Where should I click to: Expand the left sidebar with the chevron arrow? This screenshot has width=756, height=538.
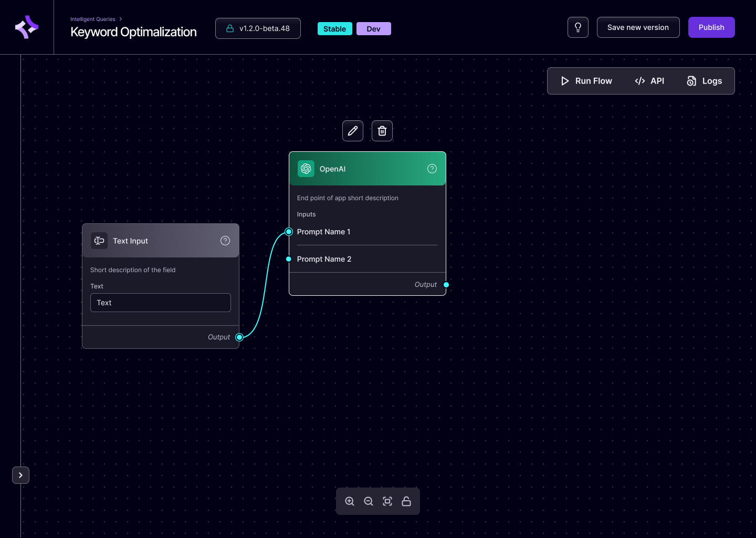tap(20, 475)
